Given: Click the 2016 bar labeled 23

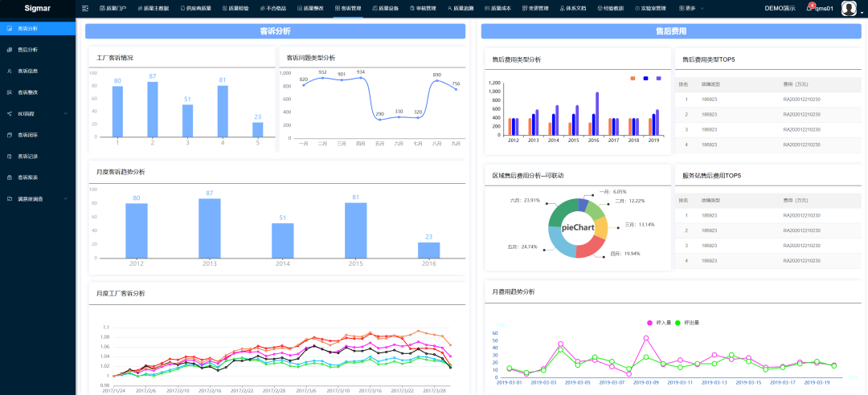Looking at the screenshot, I should click(x=429, y=250).
